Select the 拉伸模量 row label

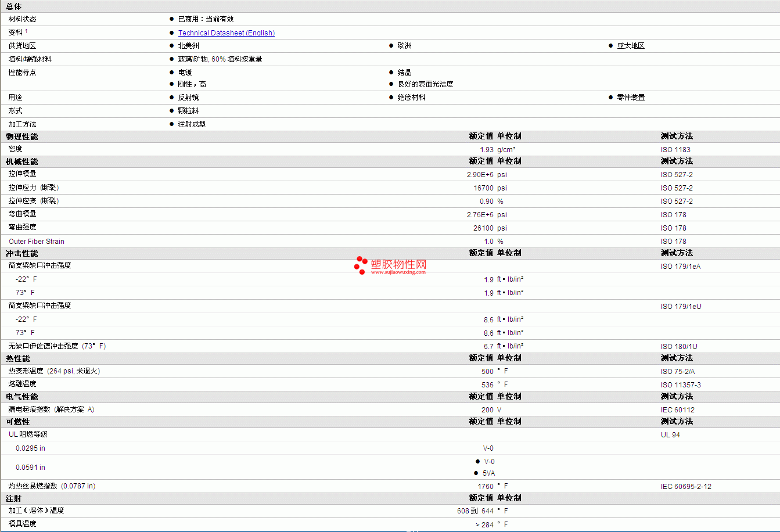click(22, 174)
